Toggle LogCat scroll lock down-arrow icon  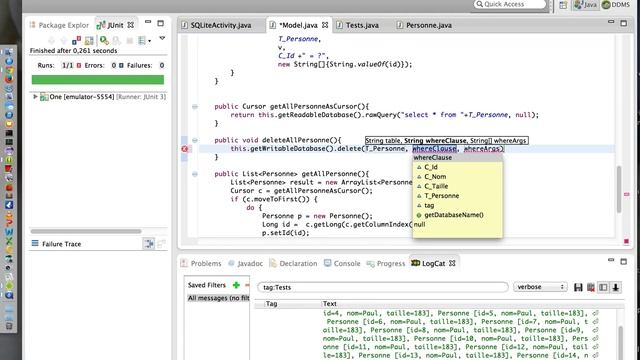[616, 287]
